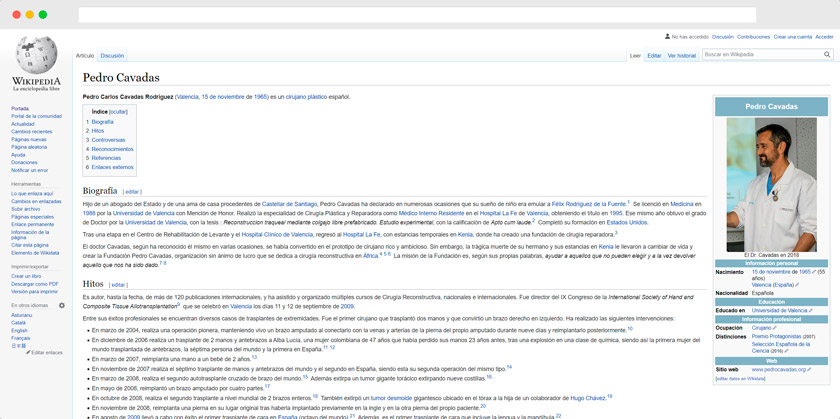The width and height of the screenshot is (840, 419).
Task: Open Castellar de Santiago link
Action: click(289, 204)
